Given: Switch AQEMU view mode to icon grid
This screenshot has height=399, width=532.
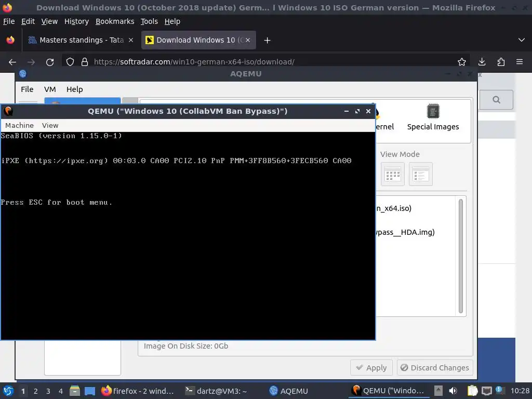Looking at the screenshot, I should [393, 175].
